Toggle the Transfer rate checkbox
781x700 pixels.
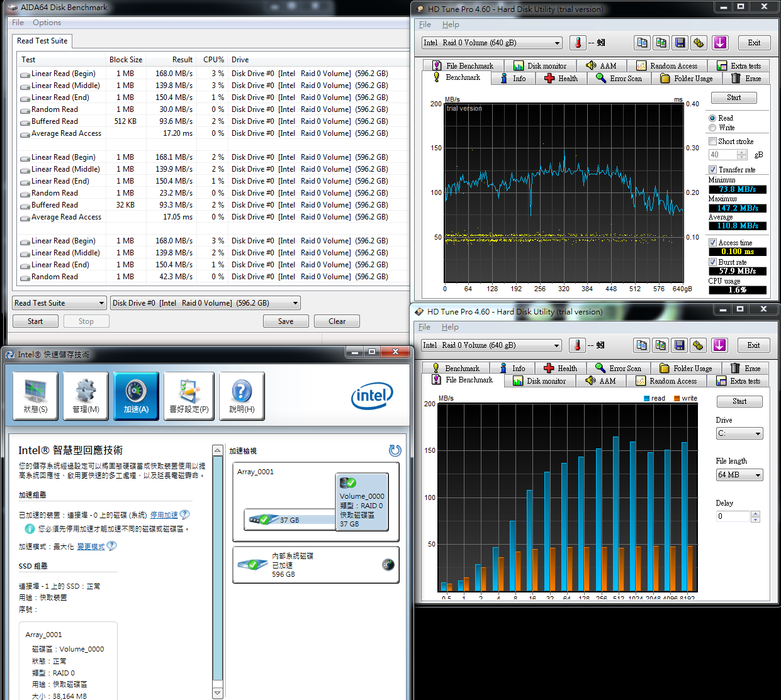pyautogui.click(x=712, y=170)
